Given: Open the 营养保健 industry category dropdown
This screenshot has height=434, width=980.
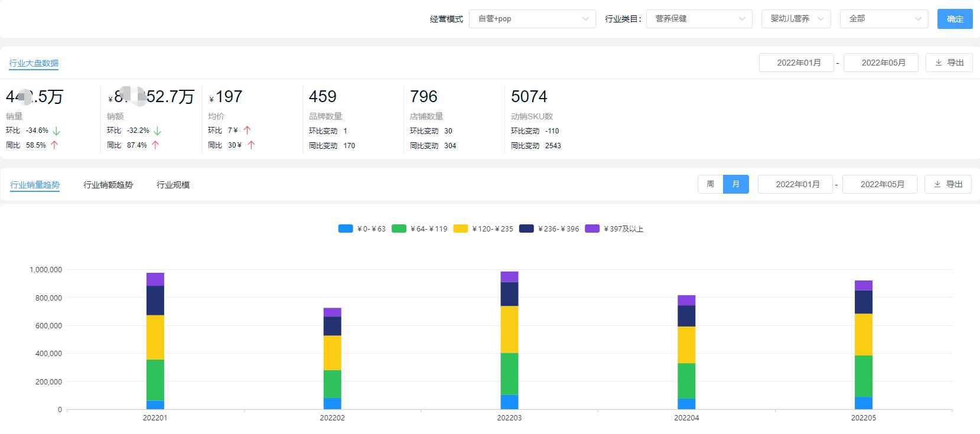Looking at the screenshot, I should tap(699, 19).
